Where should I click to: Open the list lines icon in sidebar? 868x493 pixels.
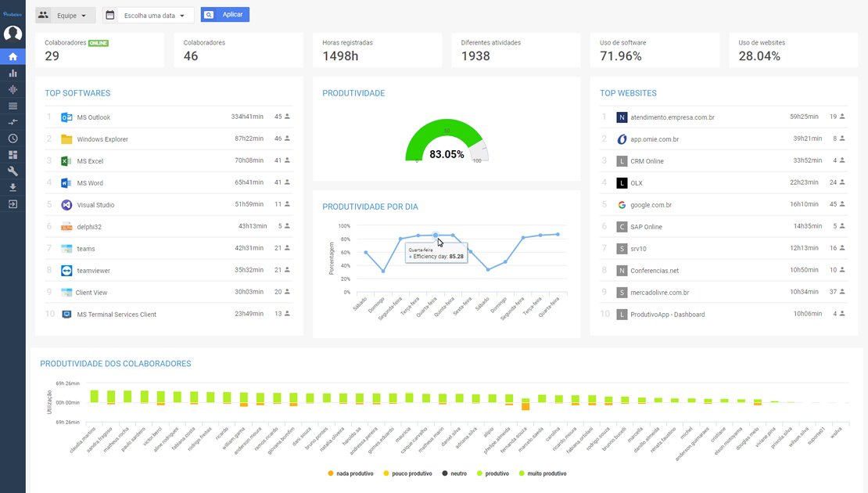pyautogui.click(x=13, y=106)
